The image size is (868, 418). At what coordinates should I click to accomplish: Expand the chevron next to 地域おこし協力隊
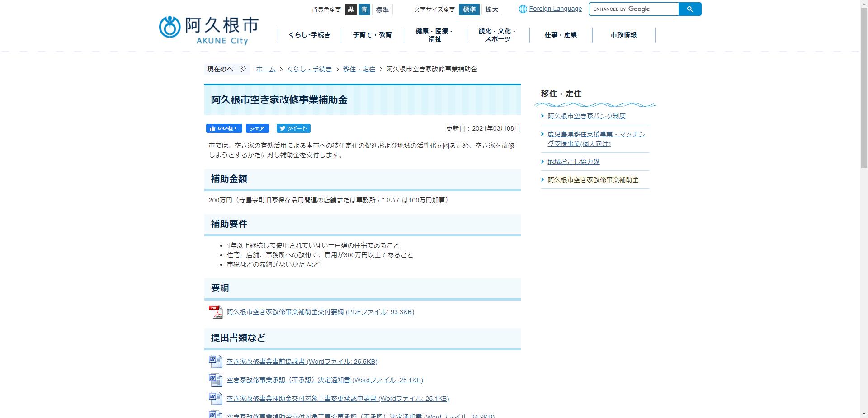point(542,161)
